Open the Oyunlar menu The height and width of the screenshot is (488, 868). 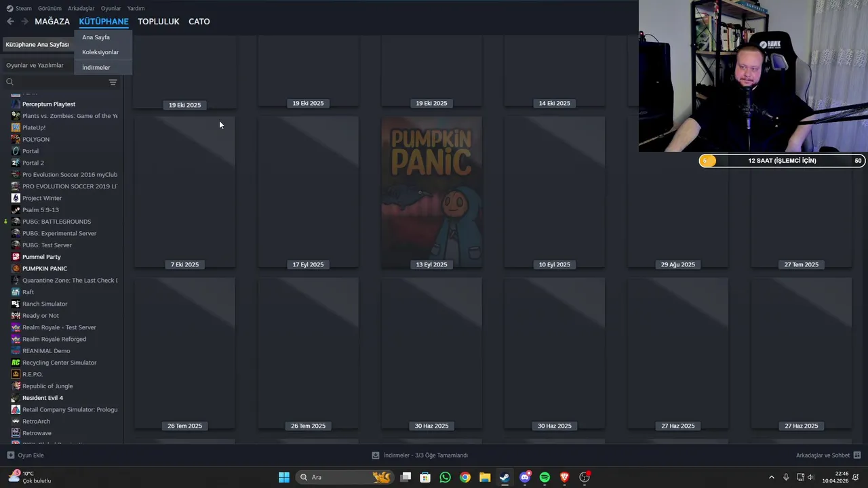(x=111, y=8)
